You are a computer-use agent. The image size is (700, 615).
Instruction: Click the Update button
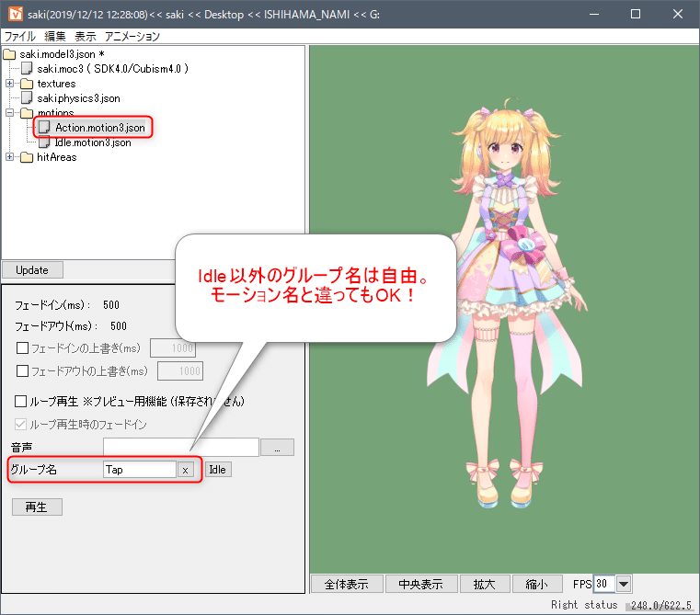tap(32, 270)
